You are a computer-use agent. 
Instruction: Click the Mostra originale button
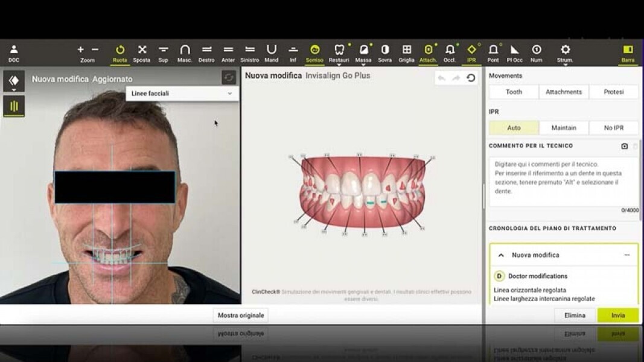click(x=241, y=316)
